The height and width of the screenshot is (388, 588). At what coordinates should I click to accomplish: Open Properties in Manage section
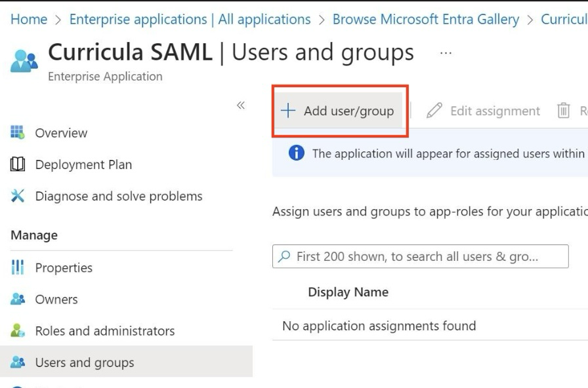(64, 268)
